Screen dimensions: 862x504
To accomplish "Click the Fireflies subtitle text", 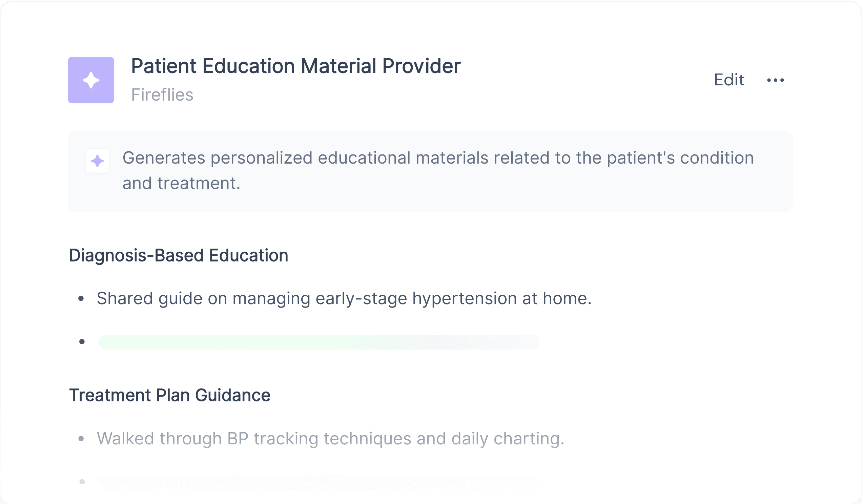I will point(162,95).
